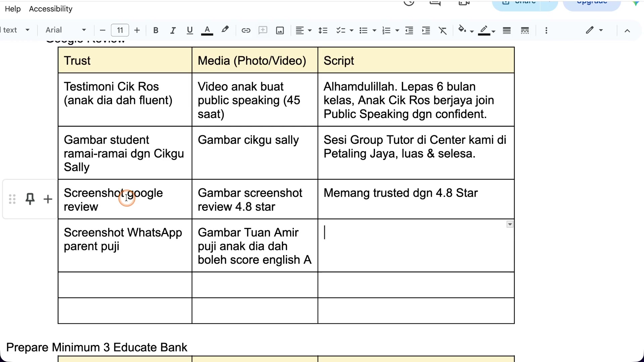644x362 pixels.
Task: Pin the table row with the pin icon
Action: (x=30, y=199)
